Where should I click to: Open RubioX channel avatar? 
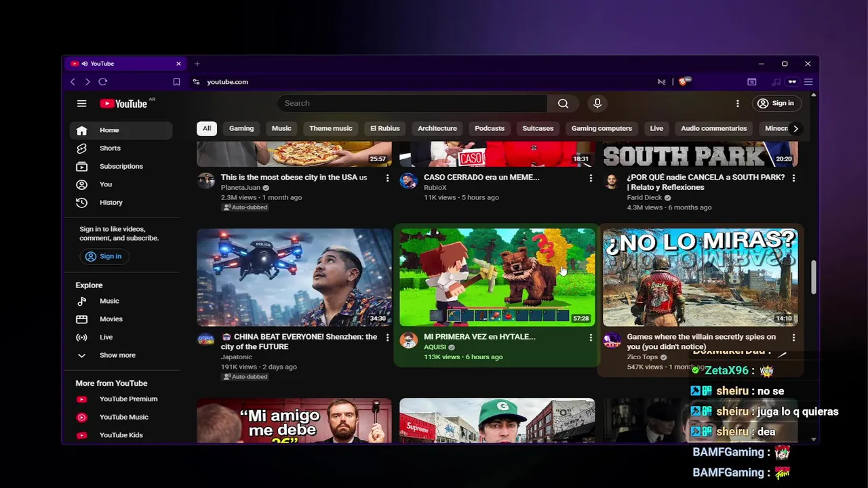coord(408,180)
